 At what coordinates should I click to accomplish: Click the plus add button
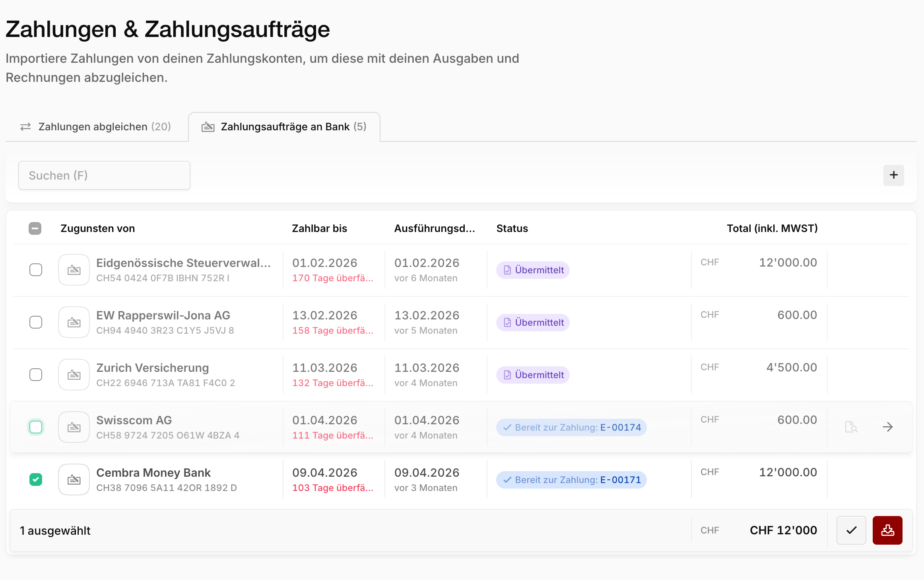[893, 175]
